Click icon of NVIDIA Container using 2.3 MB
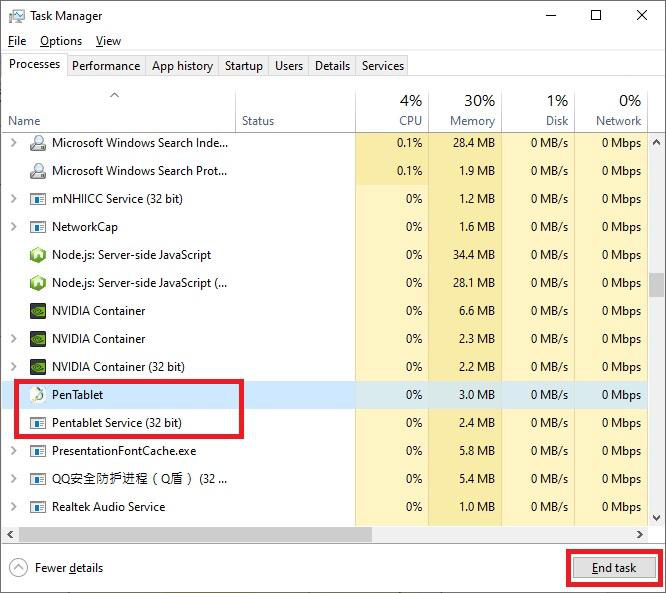Image resolution: width=666 pixels, height=593 pixels. (x=38, y=339)
